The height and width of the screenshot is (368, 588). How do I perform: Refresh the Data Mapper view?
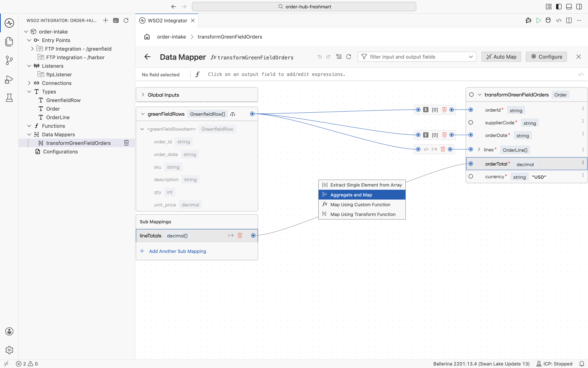coord(349,57)
